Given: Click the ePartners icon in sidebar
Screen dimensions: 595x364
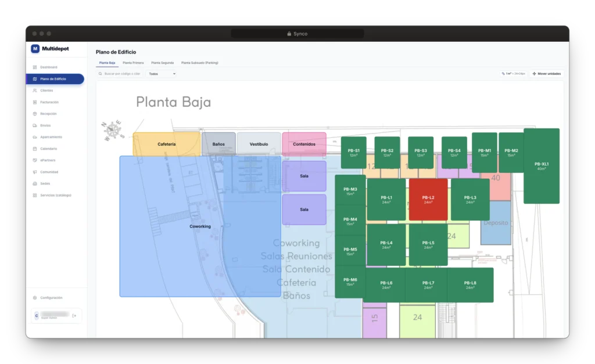Looking at the screenshot, I should coord(35,160).
